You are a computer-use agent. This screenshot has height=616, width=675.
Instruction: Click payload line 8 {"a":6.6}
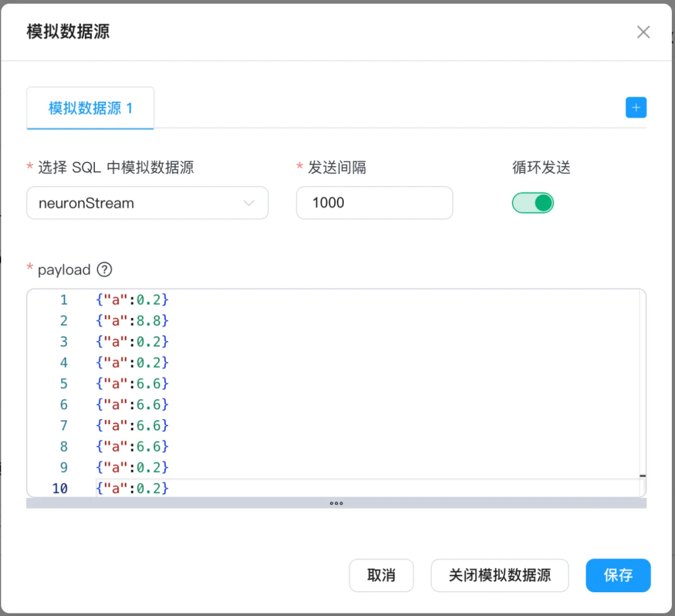[132, 446]
